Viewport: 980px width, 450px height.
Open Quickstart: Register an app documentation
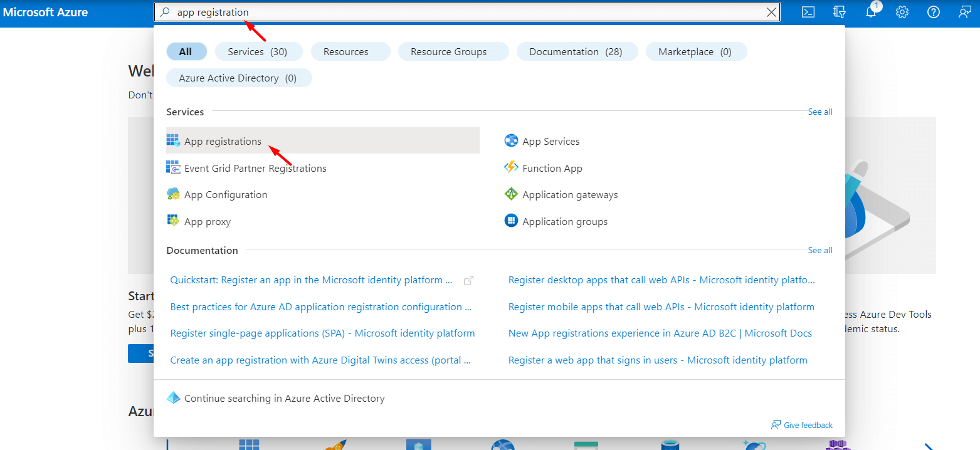(x=310, y=280)
